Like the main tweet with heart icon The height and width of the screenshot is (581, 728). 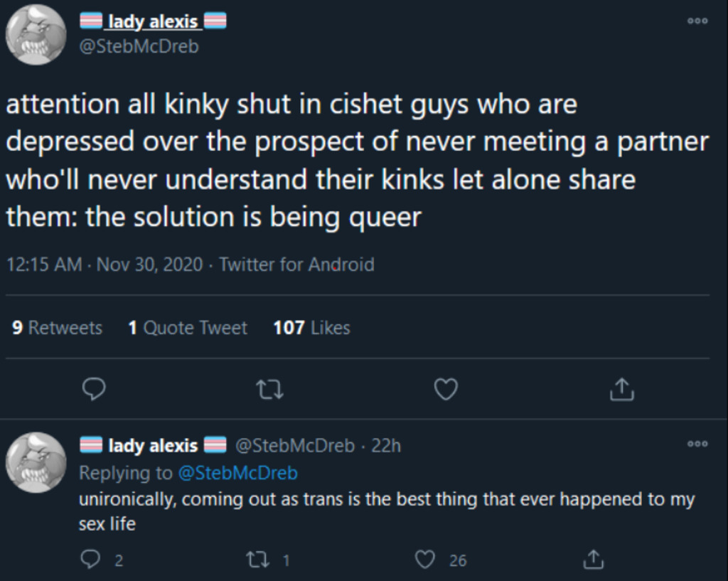[x=446, y=388]
